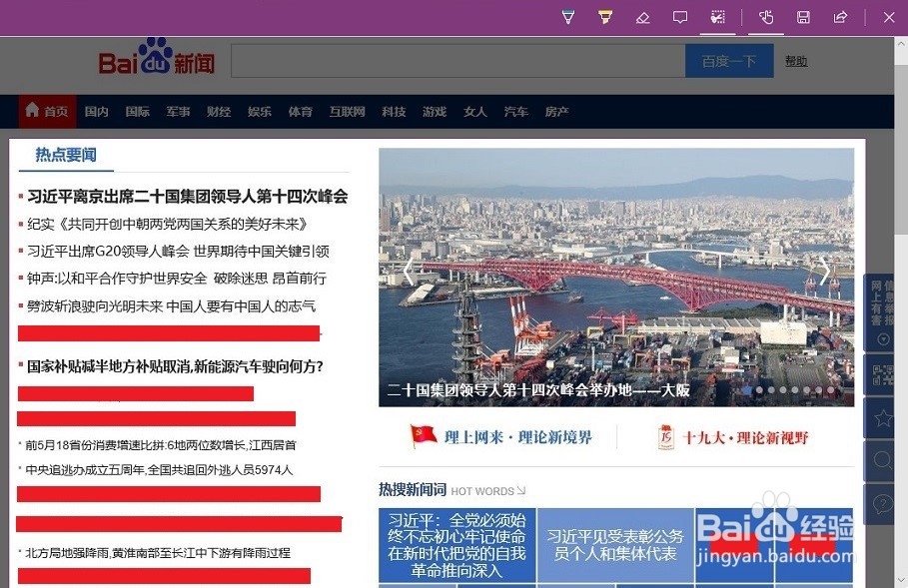Focus the Baidu news search box
The width and height of the screenshot is (908, 588).
(458, 61)
